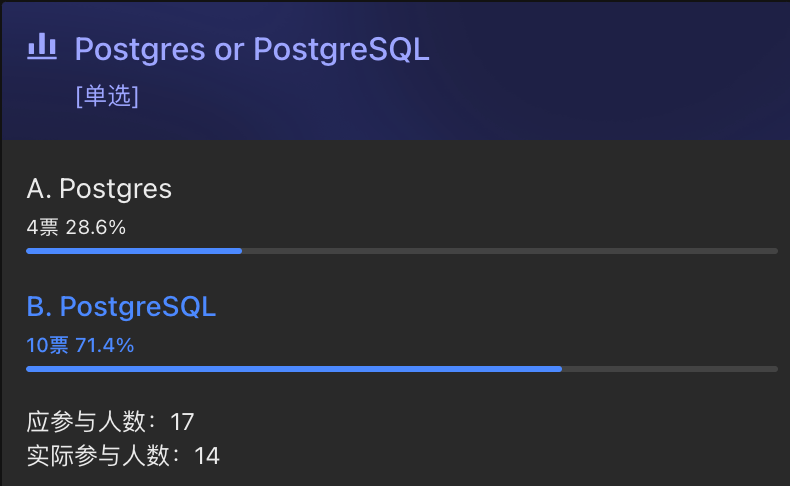Click the "B." prefix of the second option

click(x=39, y=307)
